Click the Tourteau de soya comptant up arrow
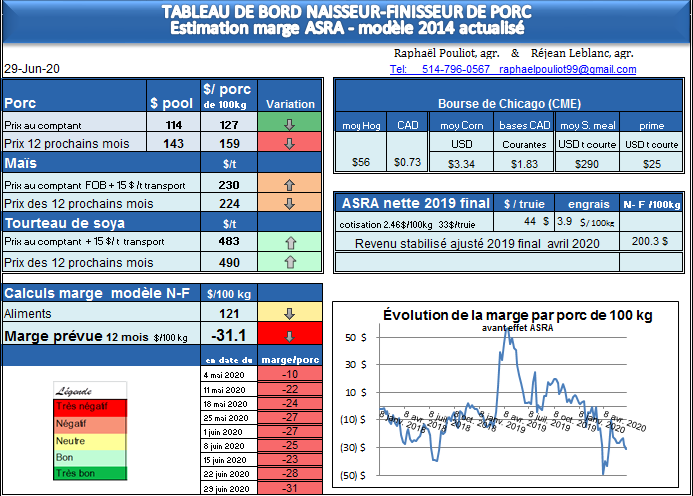The width and height of the screenshot is (693, 496). 290,243
